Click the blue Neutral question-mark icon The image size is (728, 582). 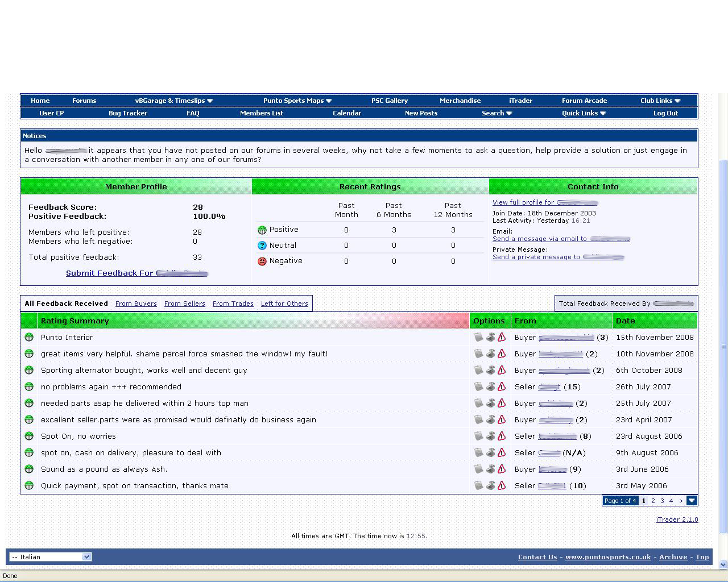click(x=262, y=246)
